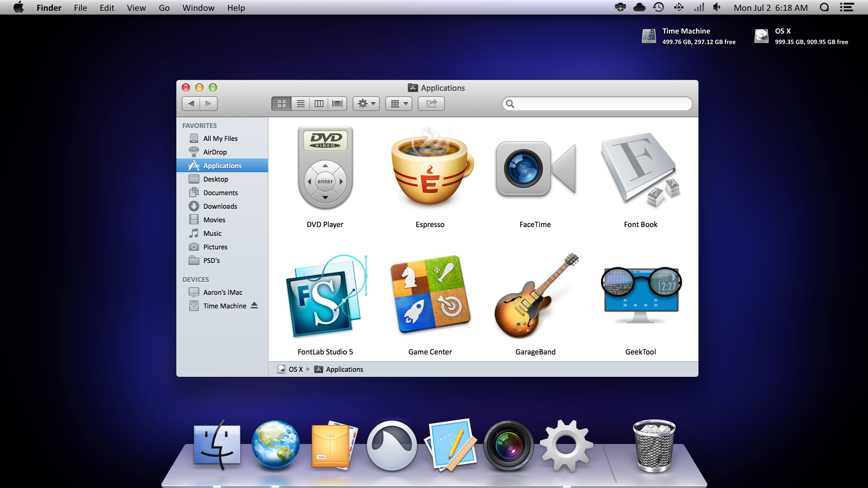Click the Finder icon in the Dock

tap(217, 445)
